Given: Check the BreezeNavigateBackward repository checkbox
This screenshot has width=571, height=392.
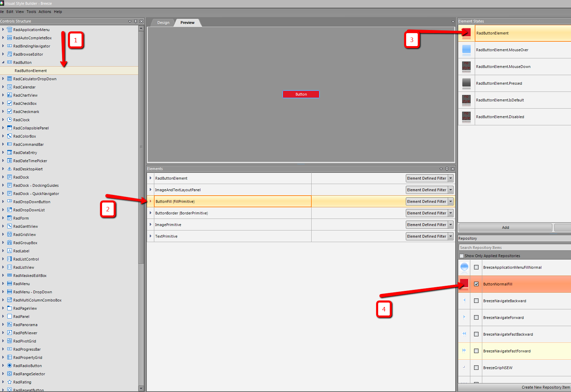Looking at the screenshot, I should pos(476,301).
